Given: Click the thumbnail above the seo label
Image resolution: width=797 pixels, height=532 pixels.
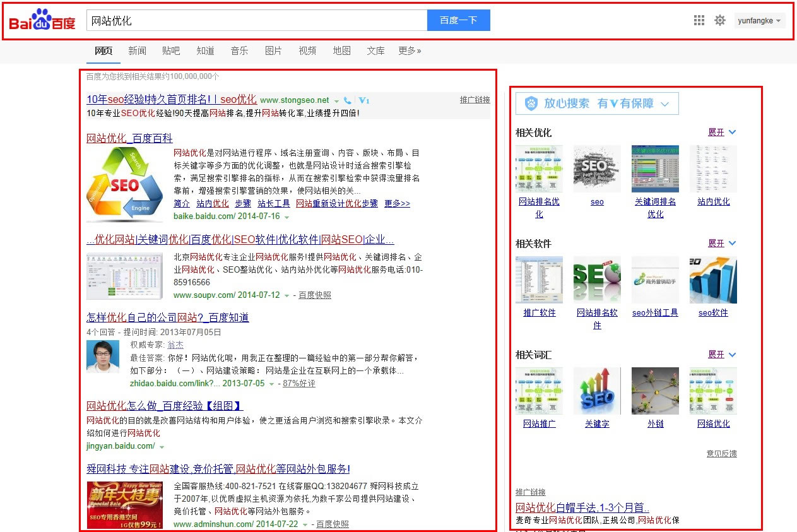Looking at the screenshot, I should (597, 168).
